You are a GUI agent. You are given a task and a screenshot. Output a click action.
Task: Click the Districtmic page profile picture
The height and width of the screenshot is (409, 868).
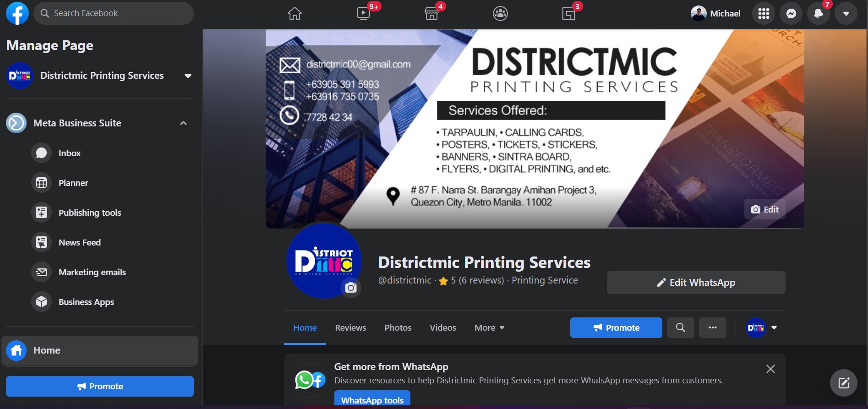[x=324, y=260]
